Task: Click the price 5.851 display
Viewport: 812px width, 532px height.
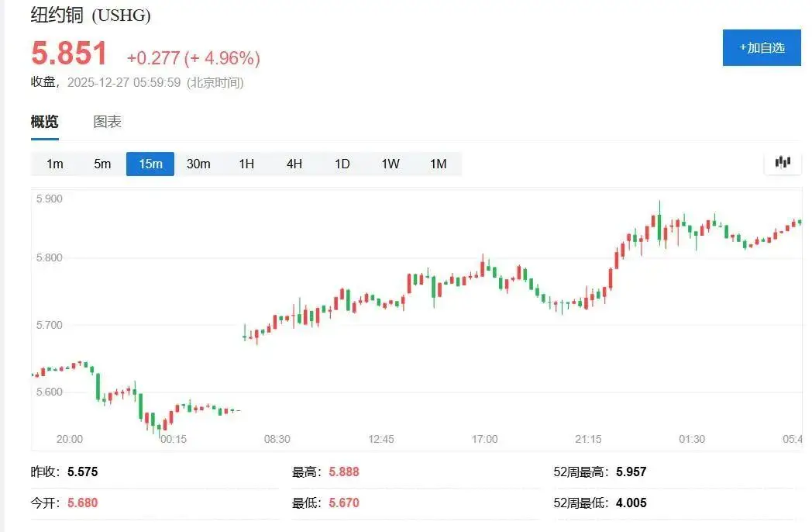Action: 68,54
